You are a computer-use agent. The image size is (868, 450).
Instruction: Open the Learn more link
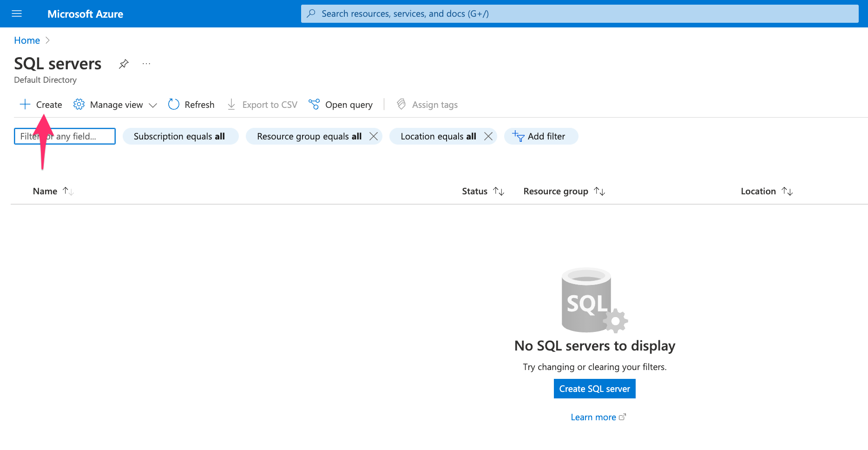click(x=598, y=417)
